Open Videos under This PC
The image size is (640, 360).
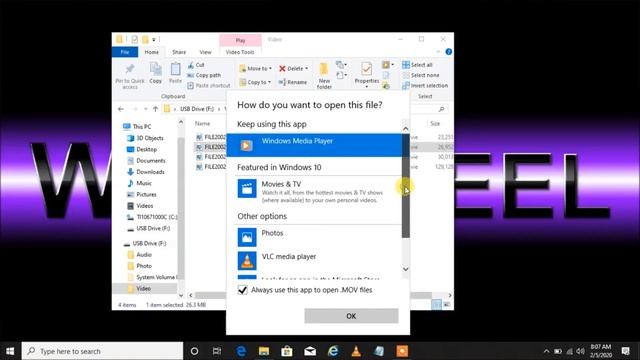click(x=140, y=206)
